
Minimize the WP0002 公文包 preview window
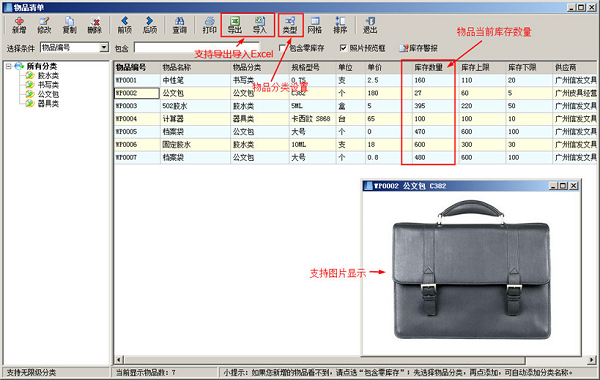click(x=553, y=186)
